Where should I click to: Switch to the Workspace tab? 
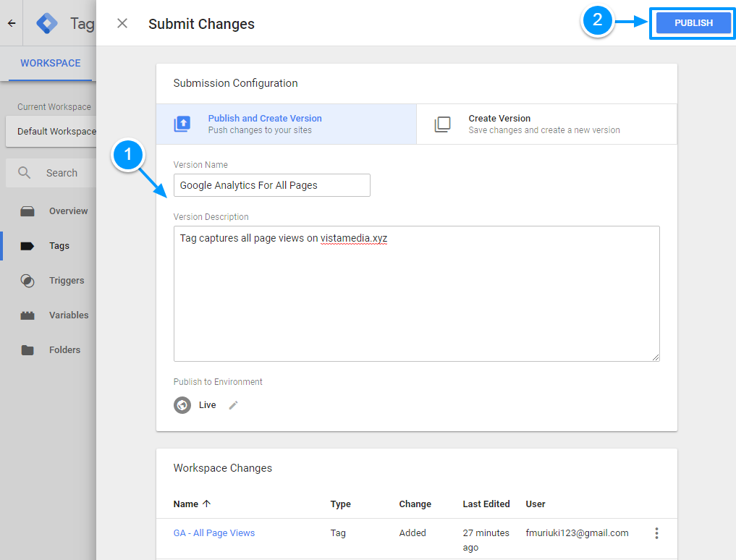coord(50,63)
